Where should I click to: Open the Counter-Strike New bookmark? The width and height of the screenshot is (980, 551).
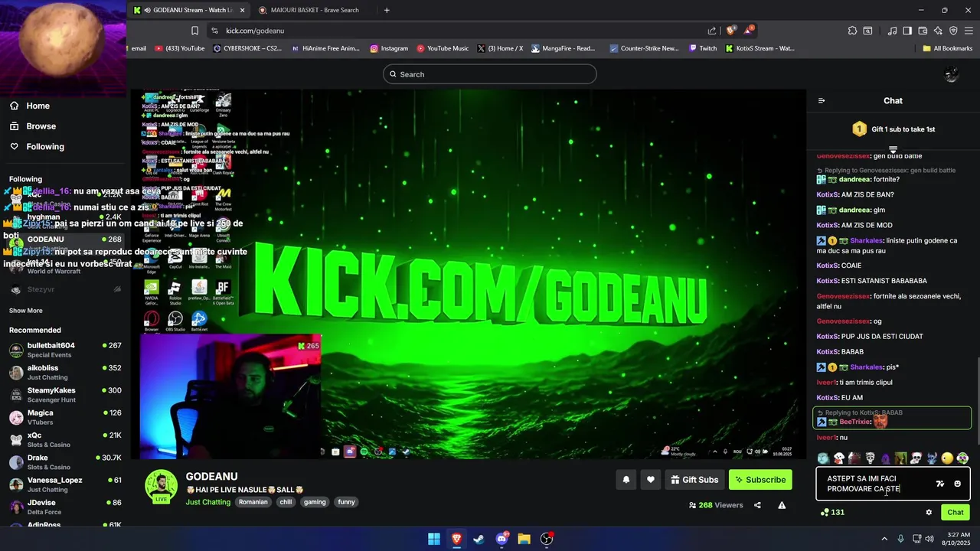pyautogui.click(x=644, y=48)
